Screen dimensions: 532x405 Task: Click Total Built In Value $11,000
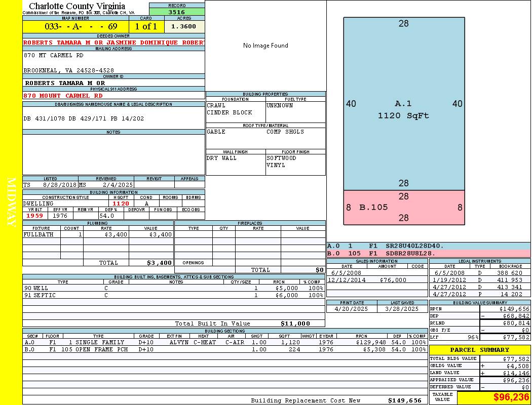pos(295,323)
